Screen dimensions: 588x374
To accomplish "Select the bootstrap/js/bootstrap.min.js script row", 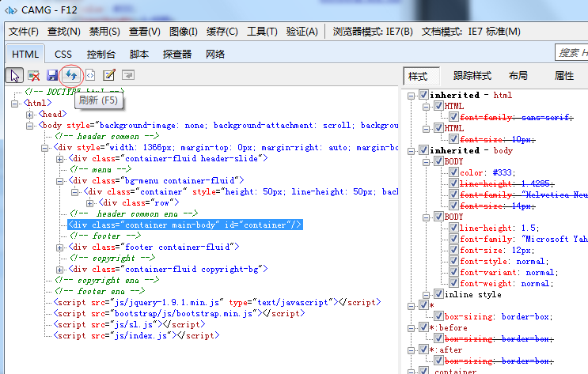I will click(x=180, y=313).
